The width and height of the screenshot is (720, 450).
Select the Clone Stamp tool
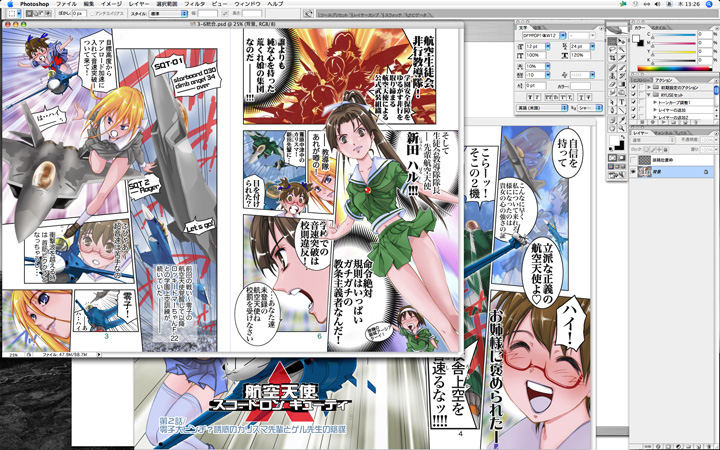[x=613, y=75]
